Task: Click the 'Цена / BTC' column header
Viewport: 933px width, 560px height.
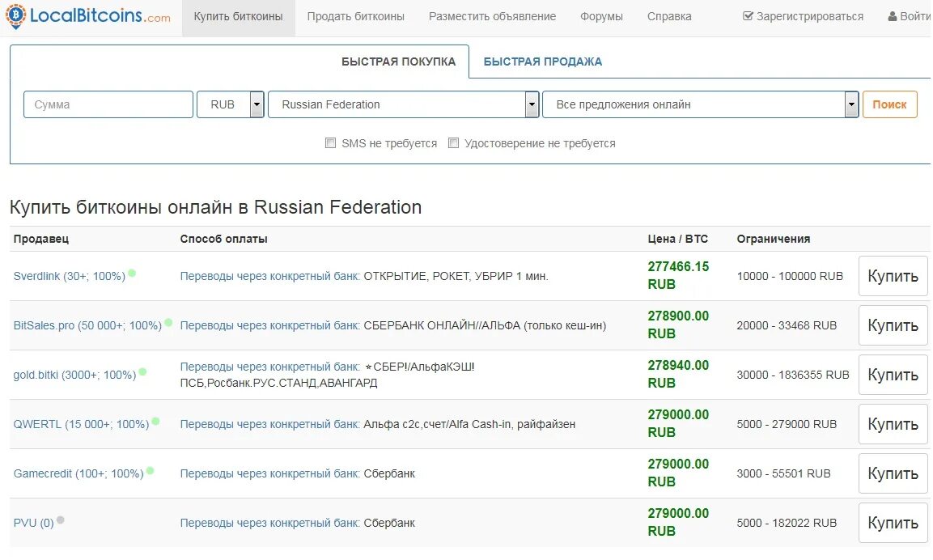Action: point(678,239)
